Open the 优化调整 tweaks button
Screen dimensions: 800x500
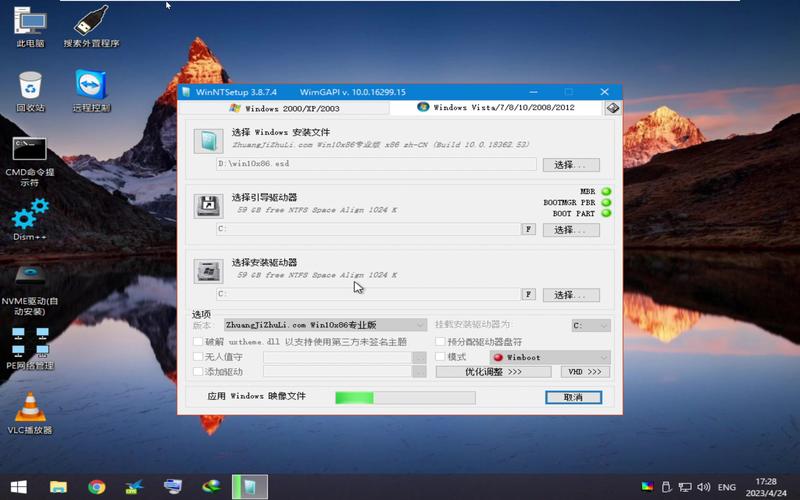click(493, 372)
